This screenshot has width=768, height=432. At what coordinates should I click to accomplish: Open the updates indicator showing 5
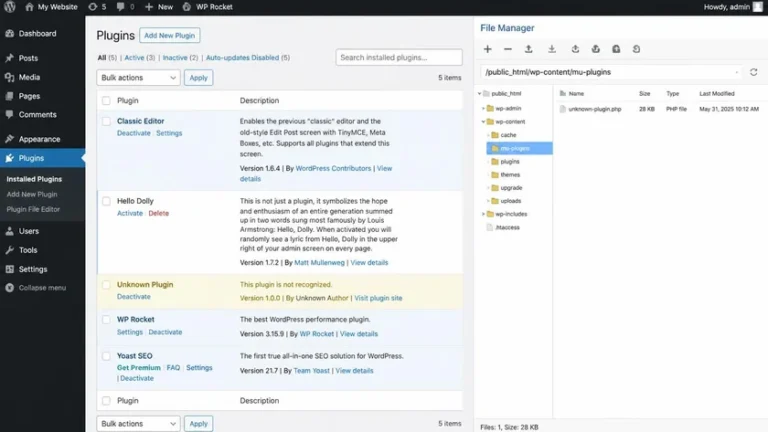click(x=97, y=7)
